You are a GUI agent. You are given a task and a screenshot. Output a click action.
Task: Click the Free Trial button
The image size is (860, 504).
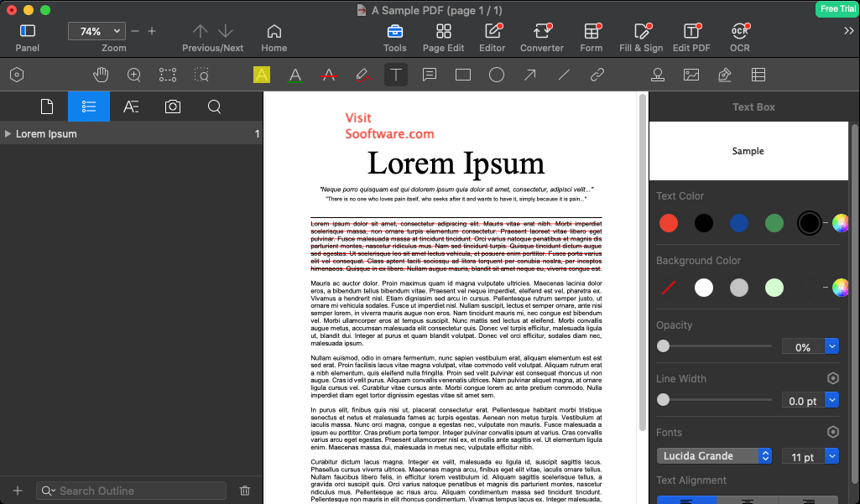tap(837, 8)
